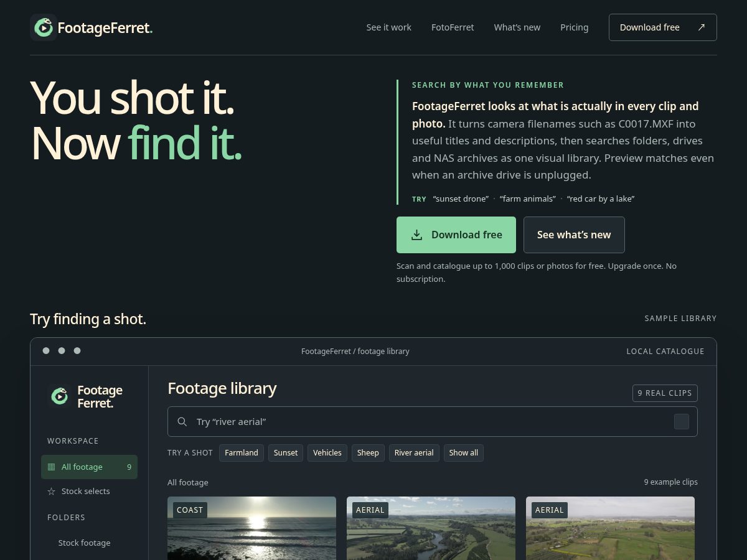Image resolution: width=747 pixels, height=560 pixels.
Task: Click the 9 REAL CLIPS badge
Action: click(x=665, y=393)
